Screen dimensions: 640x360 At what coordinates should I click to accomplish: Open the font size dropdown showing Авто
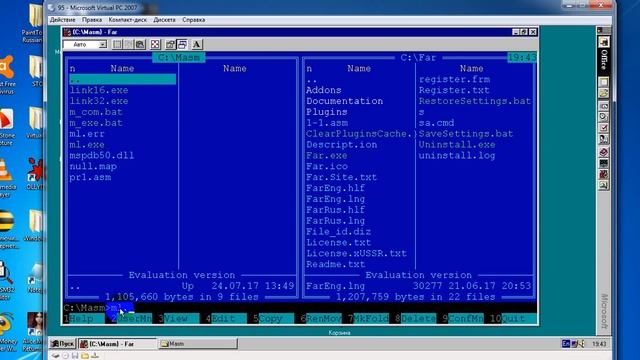(85, 44)
